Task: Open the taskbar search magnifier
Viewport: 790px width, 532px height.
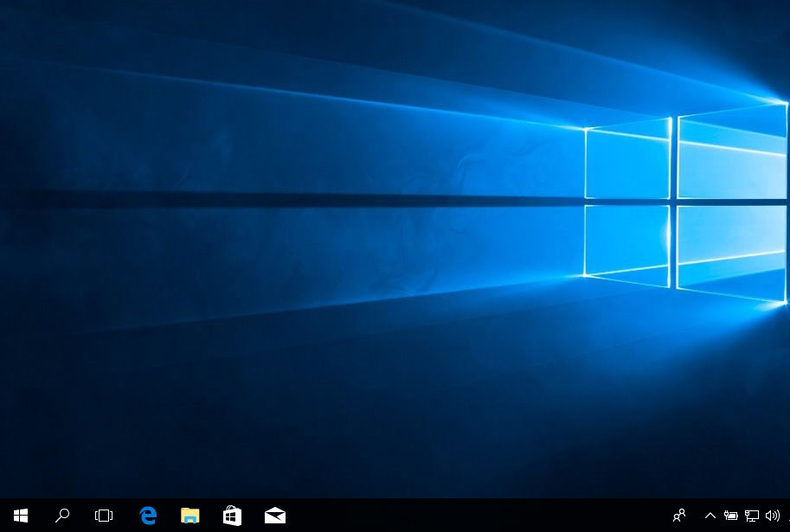Action: (x=62, y=516)
